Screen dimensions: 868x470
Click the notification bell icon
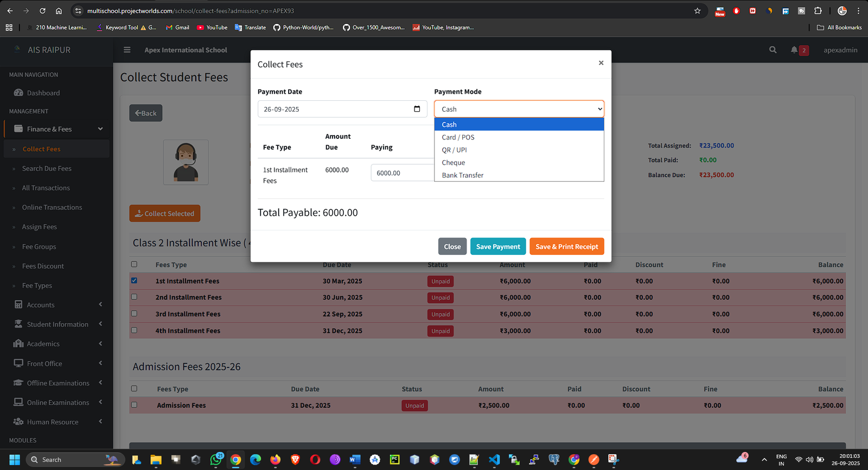794,50
